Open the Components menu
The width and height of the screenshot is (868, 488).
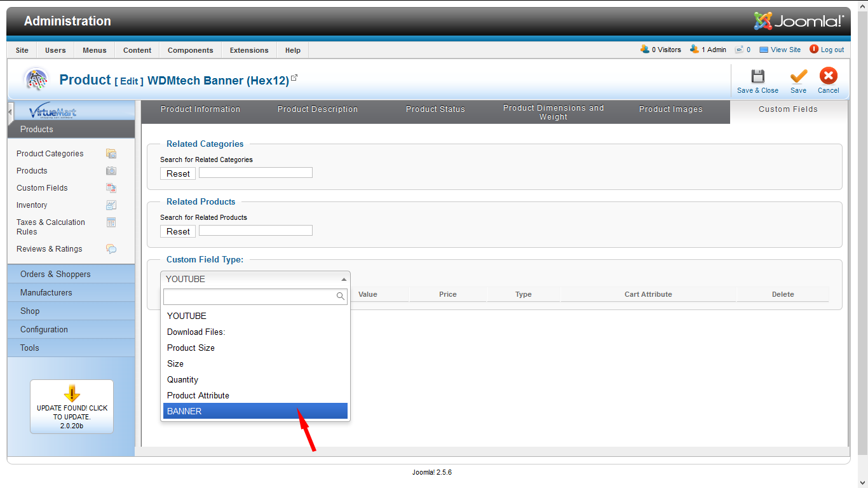coord(190,50)
